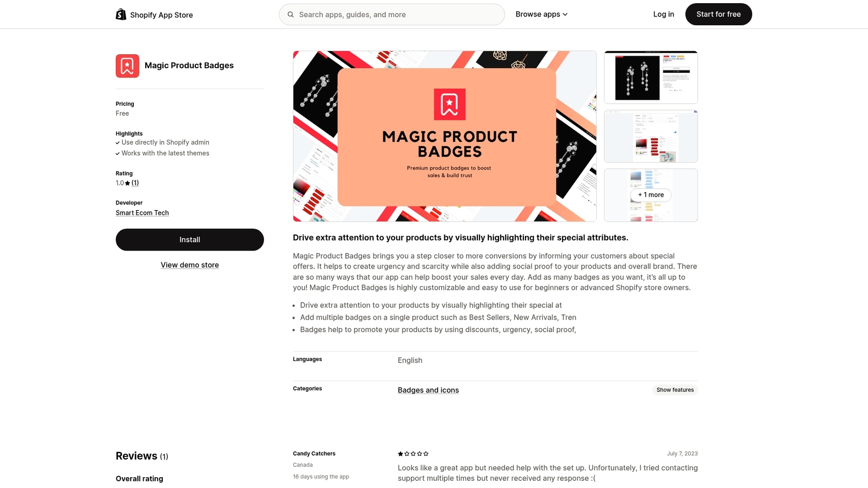Click an empty star in the review rating
Viewport: 868px width, 488px height.
pyautogui.click(x=413, y=453)
